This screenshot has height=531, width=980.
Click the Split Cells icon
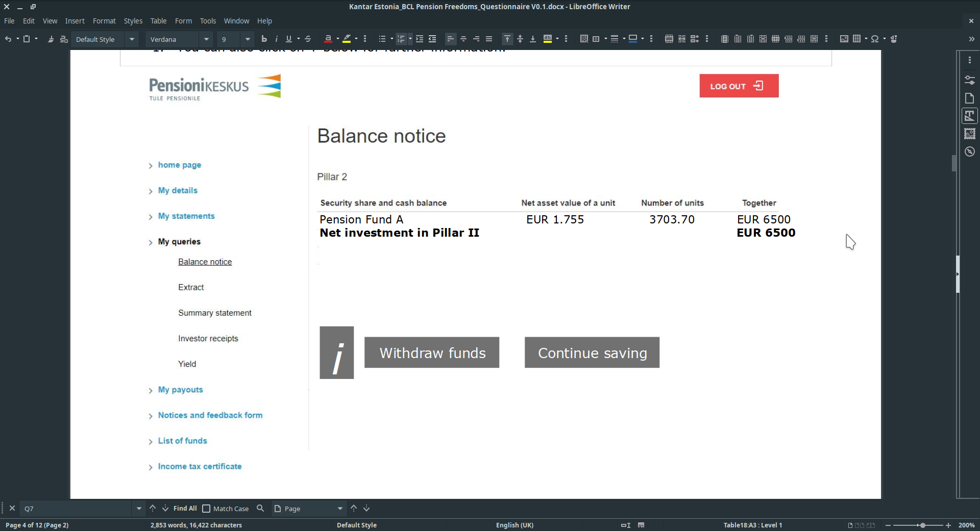point(682,39)
